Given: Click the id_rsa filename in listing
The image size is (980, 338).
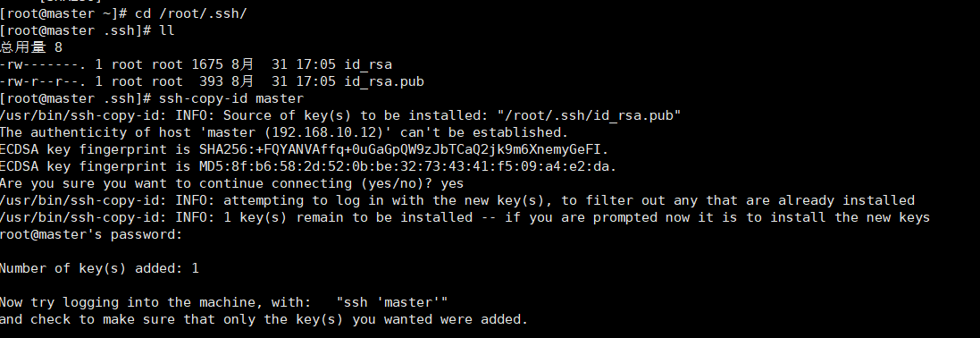Looking at the screenshot, I should 368,64.
